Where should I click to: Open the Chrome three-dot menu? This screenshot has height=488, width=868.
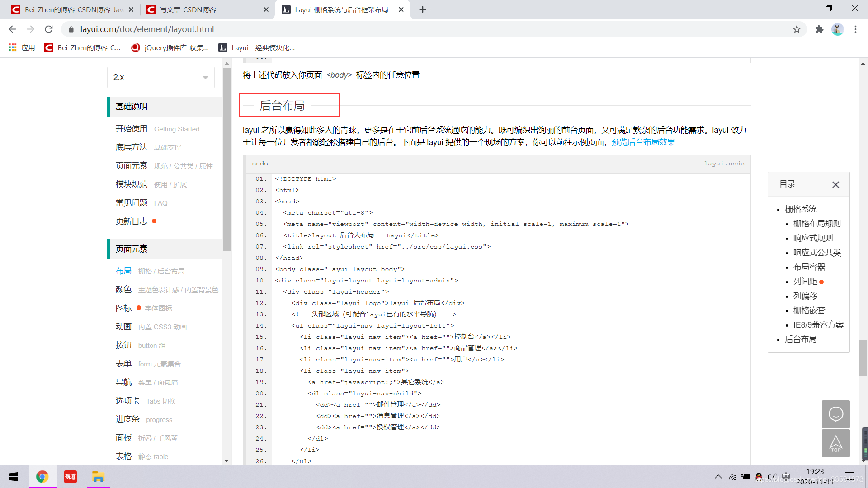point(855,29)
